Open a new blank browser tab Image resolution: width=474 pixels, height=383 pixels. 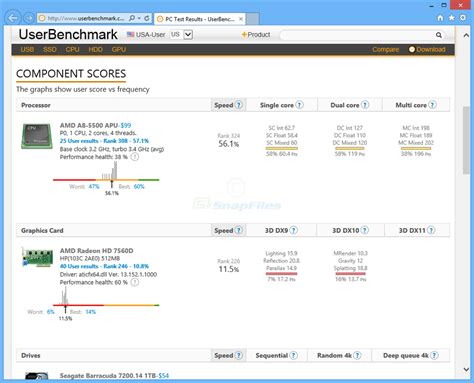253,19
